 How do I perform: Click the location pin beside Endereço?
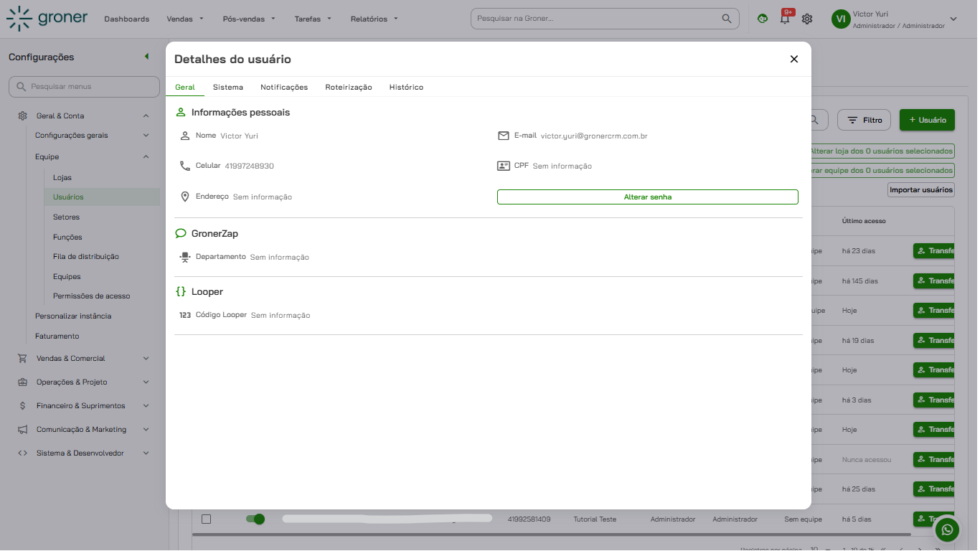coord(184,197)
